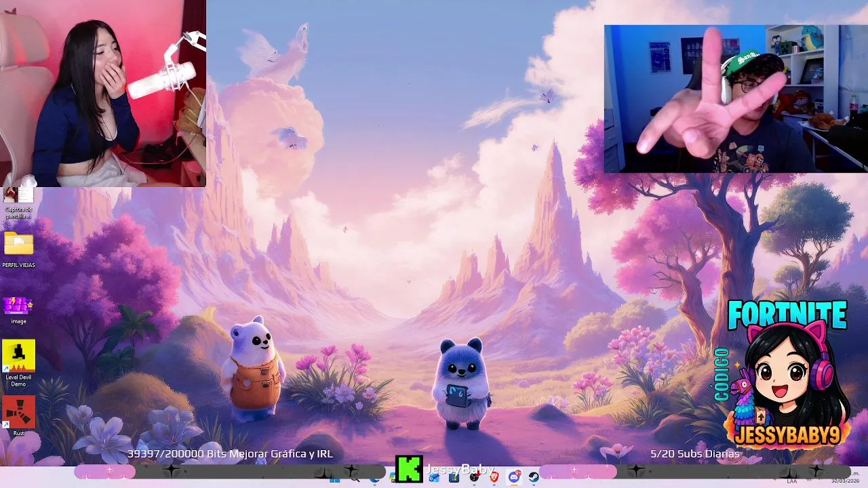
Task: Open Discord from the taskbar
Action: (514, 477)
